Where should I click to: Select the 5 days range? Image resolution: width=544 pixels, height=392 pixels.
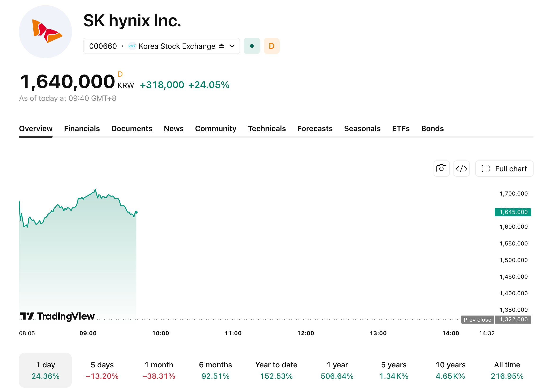[102, 370]
